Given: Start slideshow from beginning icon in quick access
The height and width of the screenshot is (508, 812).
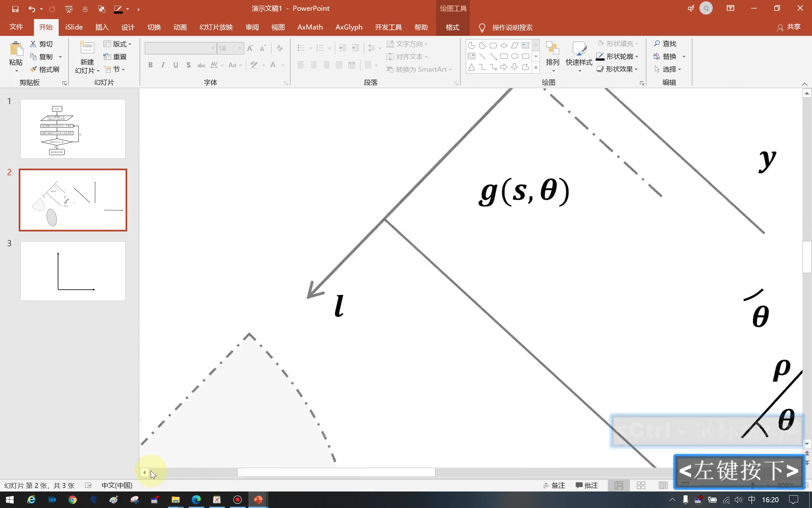Looking at the screenshot, I should pyautogui.click(x=69, y=9).
